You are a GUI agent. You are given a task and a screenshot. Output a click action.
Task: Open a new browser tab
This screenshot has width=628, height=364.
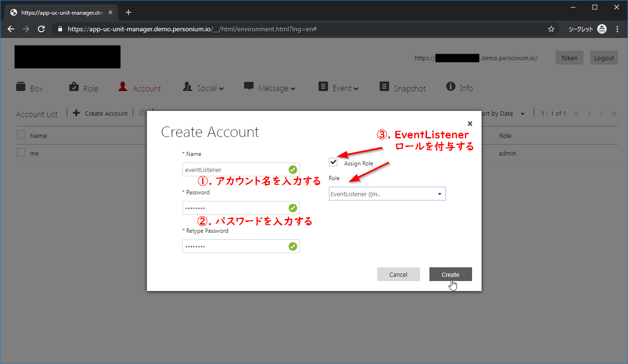128,12
